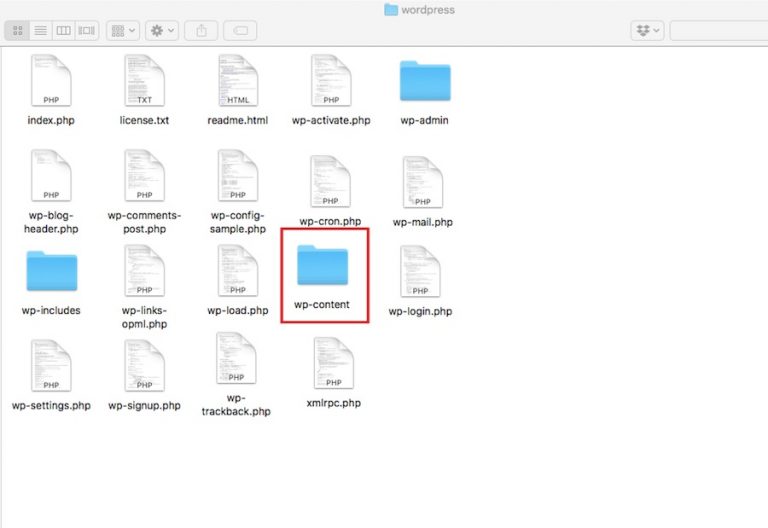Select the wp-admin folder icon

[x=425, y=81]
